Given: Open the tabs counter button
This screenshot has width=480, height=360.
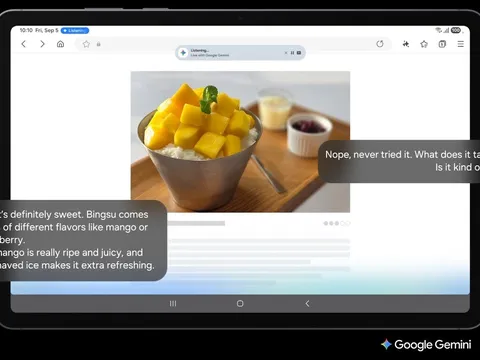Looking at the screenshot, I should tap(442, 44).
